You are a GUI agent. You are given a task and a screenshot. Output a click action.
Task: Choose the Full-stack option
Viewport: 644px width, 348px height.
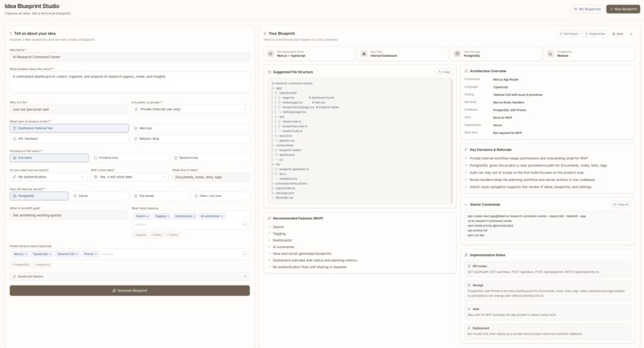(50, 158)
